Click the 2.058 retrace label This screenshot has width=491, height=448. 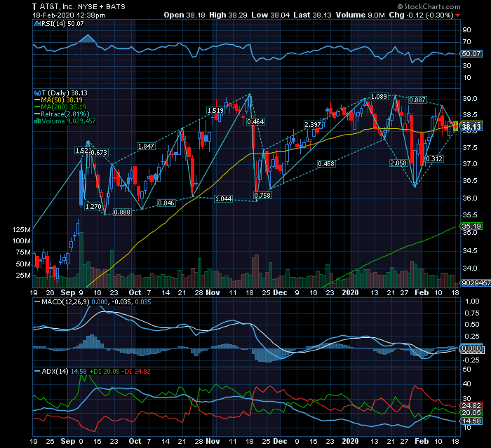(398, 163)
